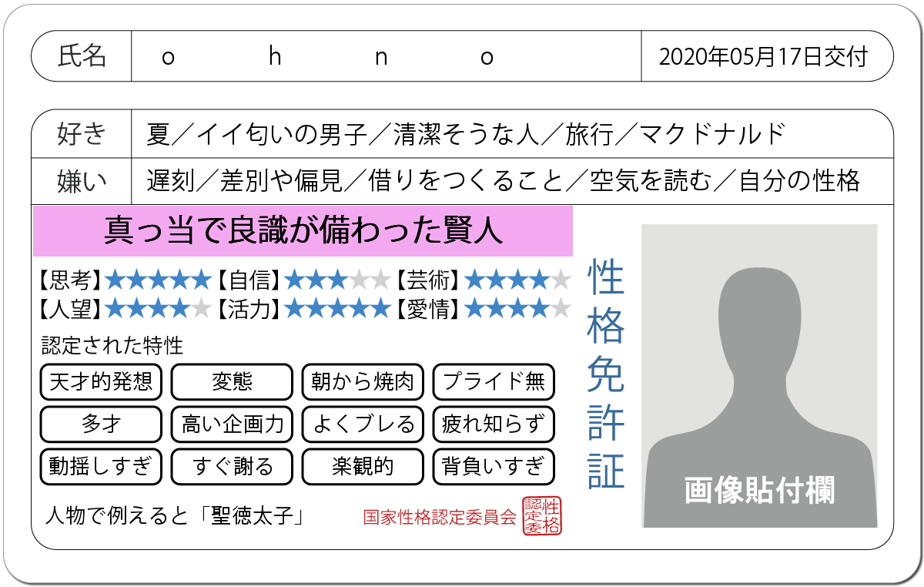
Task: Select the すぐ謝る trait badge
Action: tap(232, 467)
